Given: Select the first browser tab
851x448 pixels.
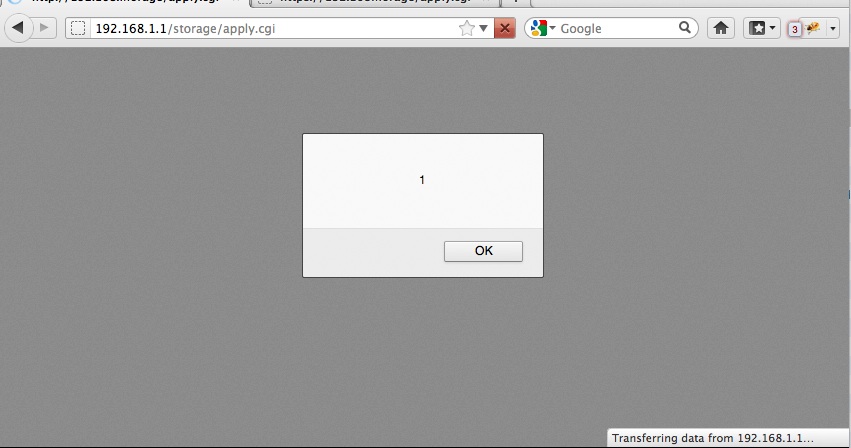Looking at the screenshot, I should pyautogui.click(x=124, y=2).
